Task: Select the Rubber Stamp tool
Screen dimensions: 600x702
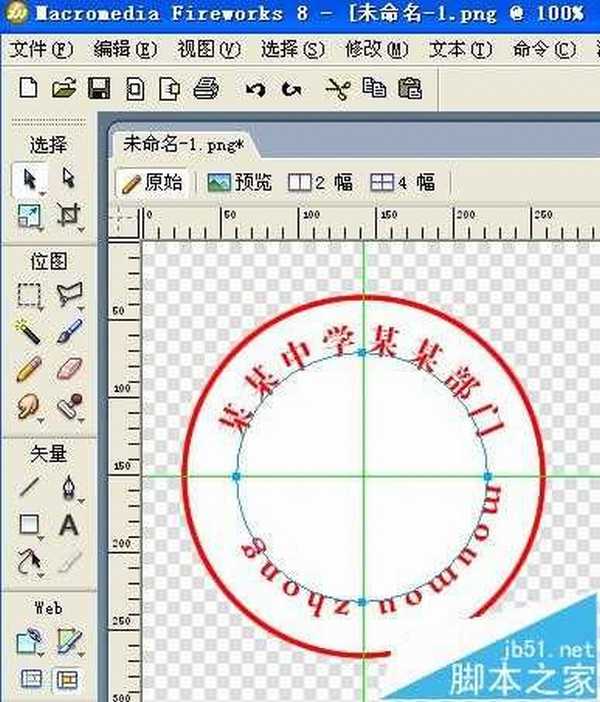Action: (70, 405)
